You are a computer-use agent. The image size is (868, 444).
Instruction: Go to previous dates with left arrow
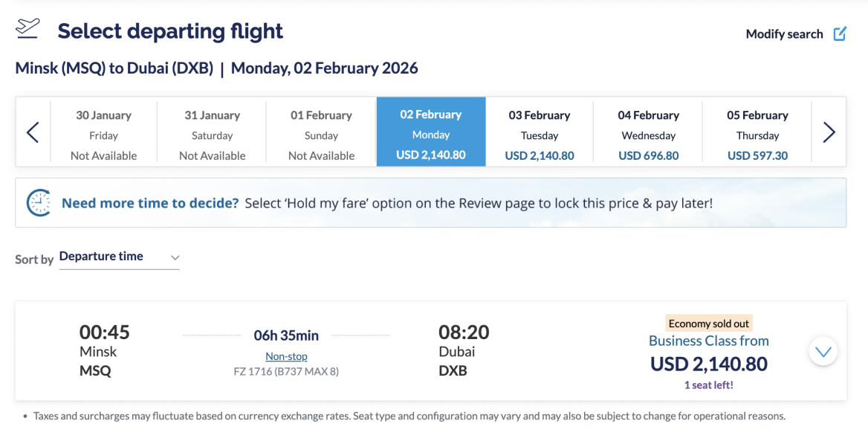click(33, 132)
